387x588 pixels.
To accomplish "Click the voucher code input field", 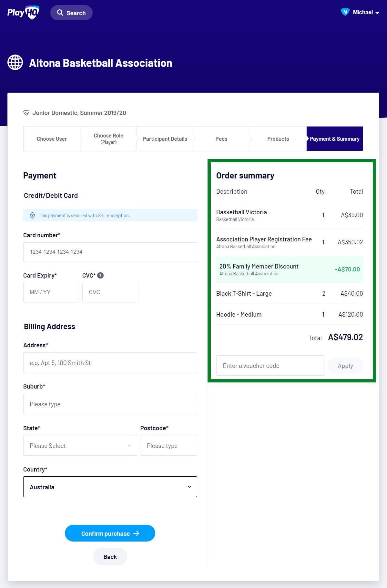I will (x=270, y=366).
